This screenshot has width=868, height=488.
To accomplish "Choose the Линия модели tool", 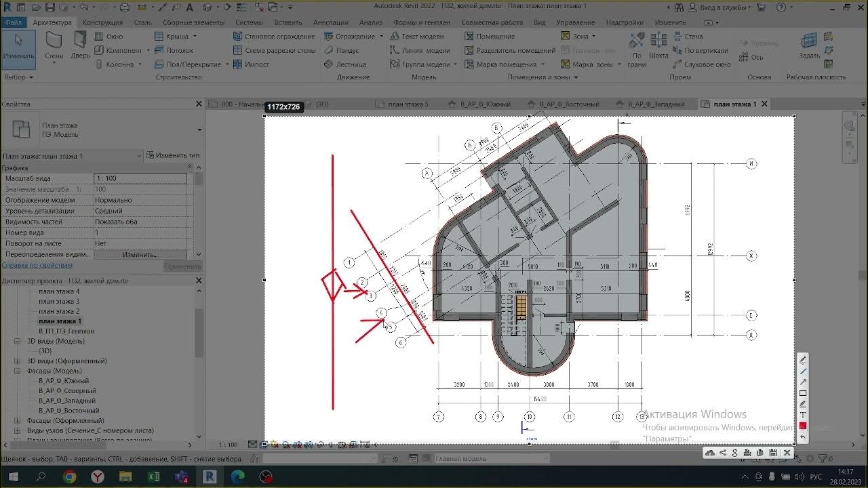I will pyautogui.click(x=420, y=50).
